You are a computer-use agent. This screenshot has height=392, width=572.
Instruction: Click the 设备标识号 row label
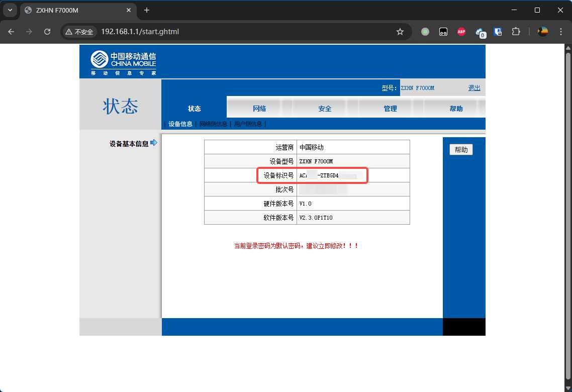[x=278, y=175]
